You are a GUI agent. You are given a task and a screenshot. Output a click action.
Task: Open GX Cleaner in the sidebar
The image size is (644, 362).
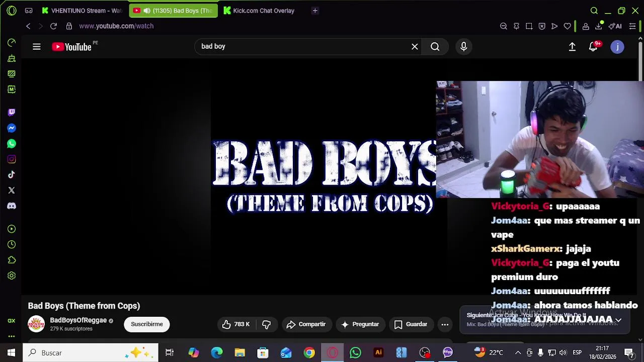click(12, 58)
